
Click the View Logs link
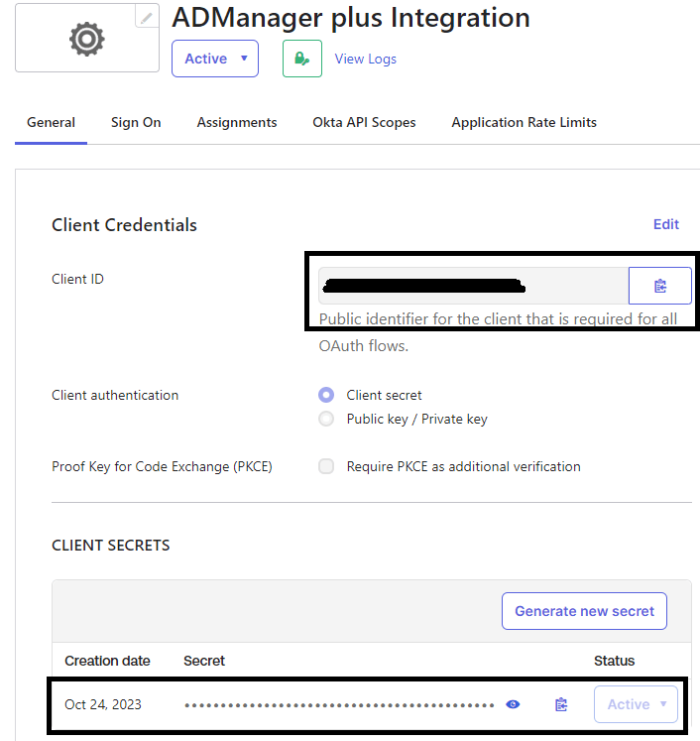pos(365,59)
